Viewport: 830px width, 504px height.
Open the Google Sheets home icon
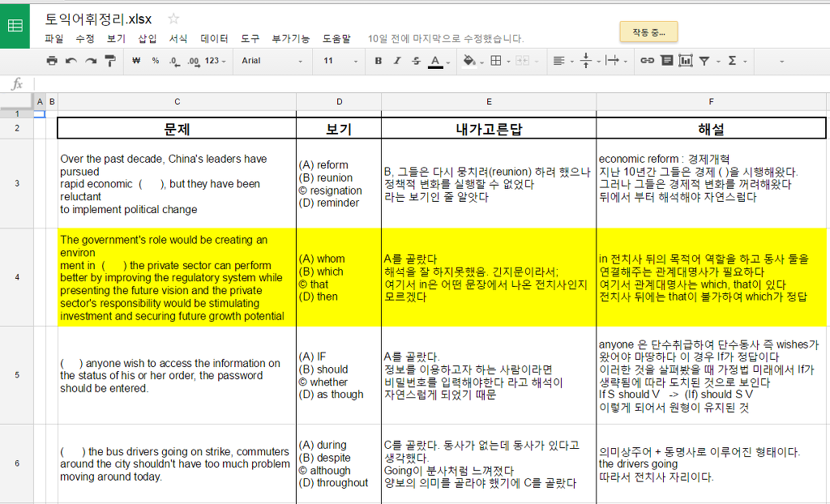(15, 25)
